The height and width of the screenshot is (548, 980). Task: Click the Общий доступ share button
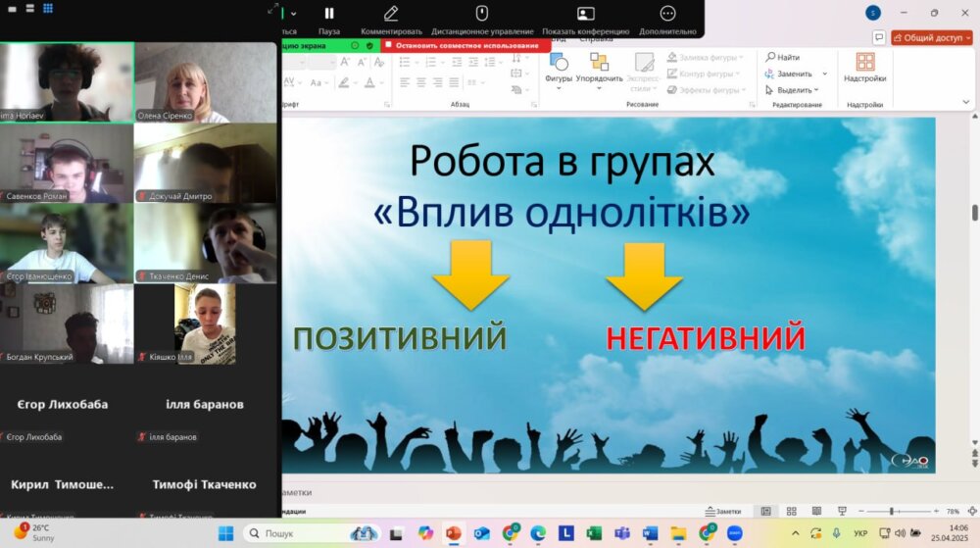click(x=931, y=37)
